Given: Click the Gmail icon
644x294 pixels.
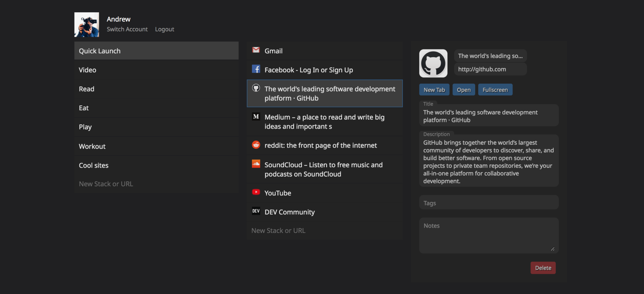Looking at the screenshot, I should (256, 51).
